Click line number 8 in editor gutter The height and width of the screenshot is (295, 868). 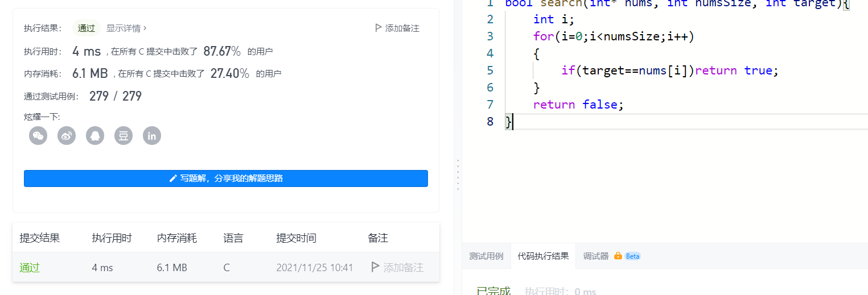coord(490,122)
